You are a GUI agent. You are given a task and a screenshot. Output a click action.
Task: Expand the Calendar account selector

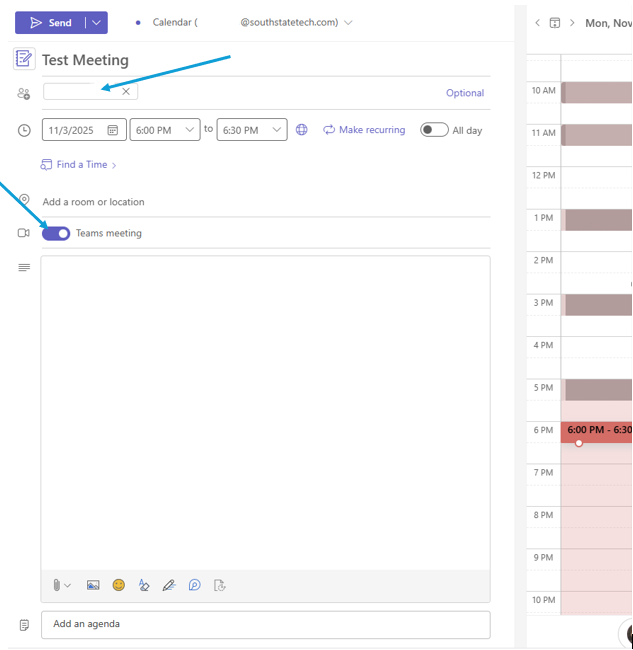tap(348, 23)
